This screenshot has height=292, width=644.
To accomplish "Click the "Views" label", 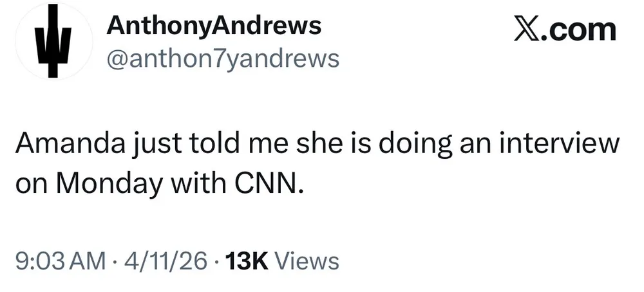I will pos(307,261).
